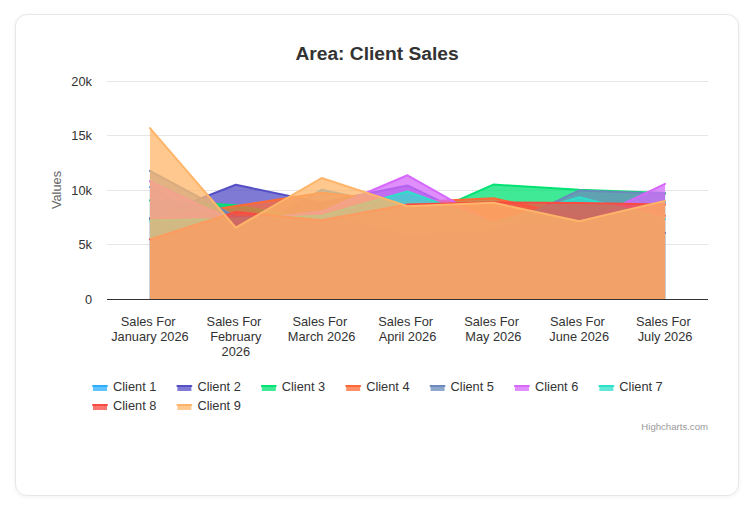Click Client 6 purple peak in April

[407, 175]
